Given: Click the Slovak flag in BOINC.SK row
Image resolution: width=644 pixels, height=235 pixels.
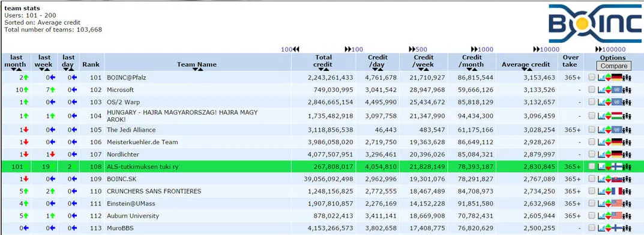Looking at the screenshot, I should (x=617, y=179).
